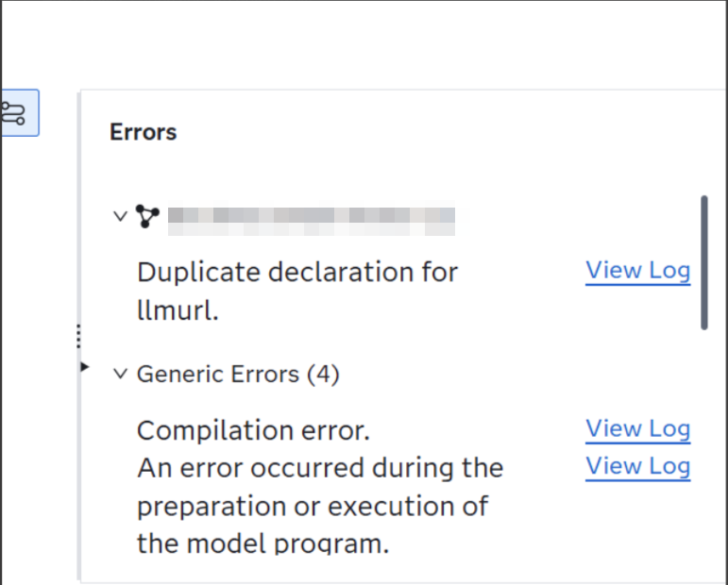Screen dimensions: 728x585
Task: Click the 'the model program.' text line
Action: point(262,543)
